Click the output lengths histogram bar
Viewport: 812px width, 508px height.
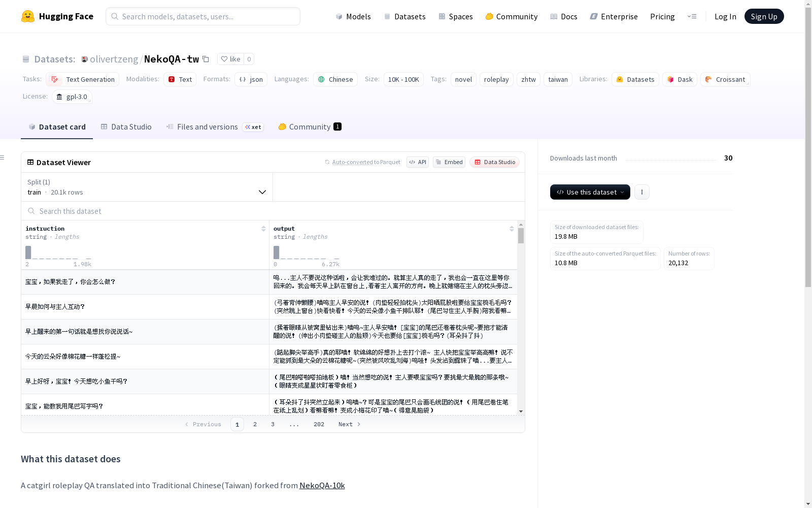click(x=277, y=252)
